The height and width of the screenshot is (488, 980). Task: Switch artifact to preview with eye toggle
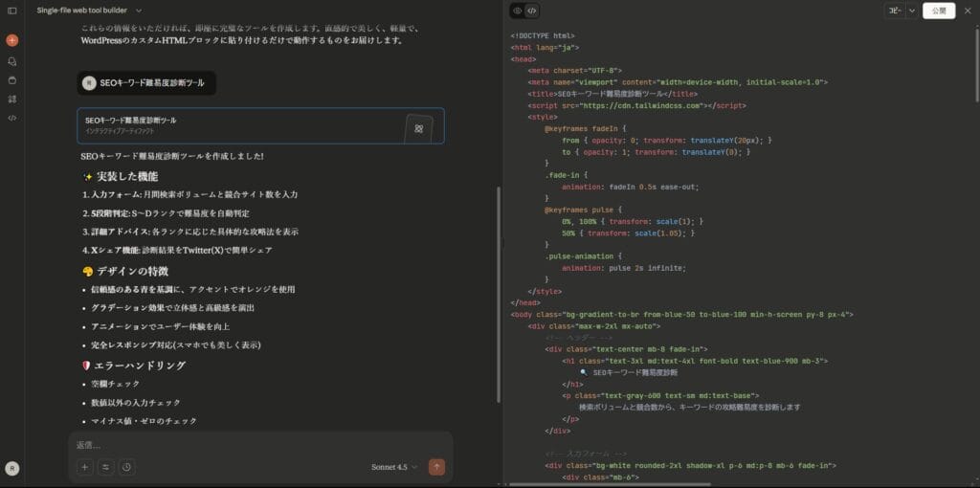tap(518, 11)
